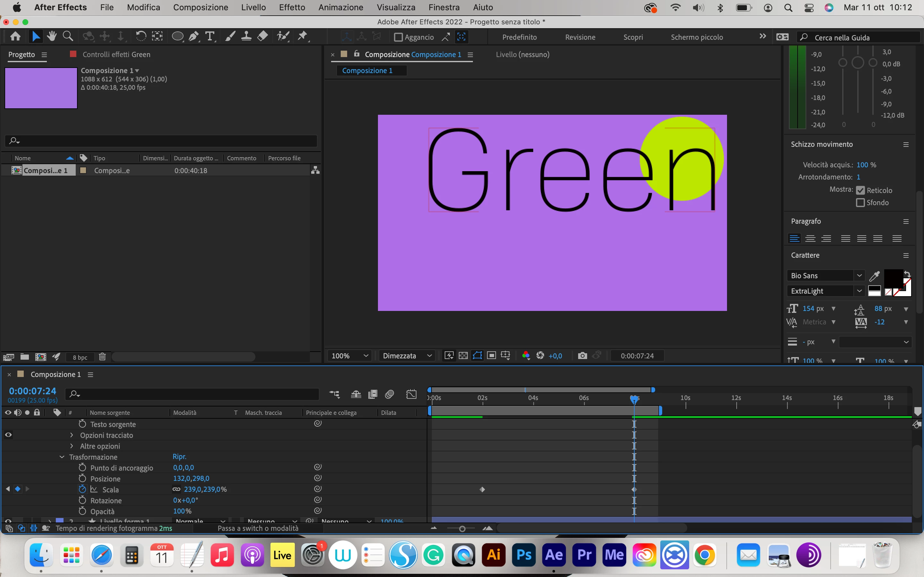Select the Zoom tool in toolbar
Viewport: 924px width, 577px height.
[68, 37]
